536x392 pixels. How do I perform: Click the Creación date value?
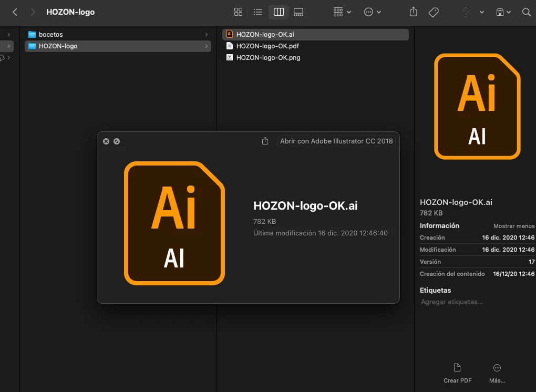click(508, 238)
